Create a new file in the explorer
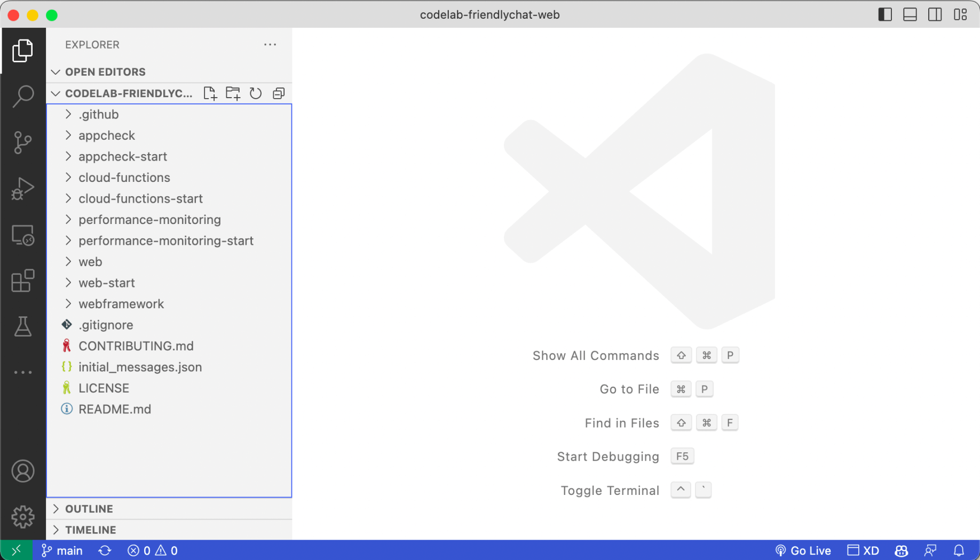980x560 pixels. pyautogui.click(x=210, y=93)
